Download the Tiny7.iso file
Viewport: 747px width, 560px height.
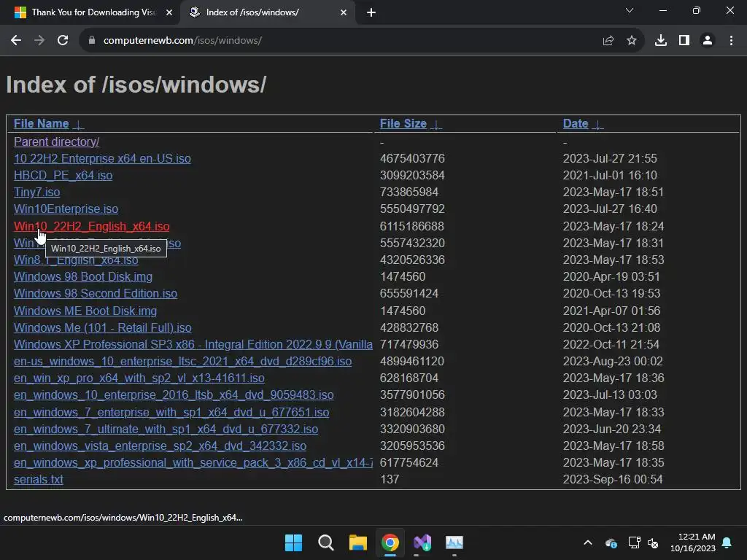pos(36,192)
